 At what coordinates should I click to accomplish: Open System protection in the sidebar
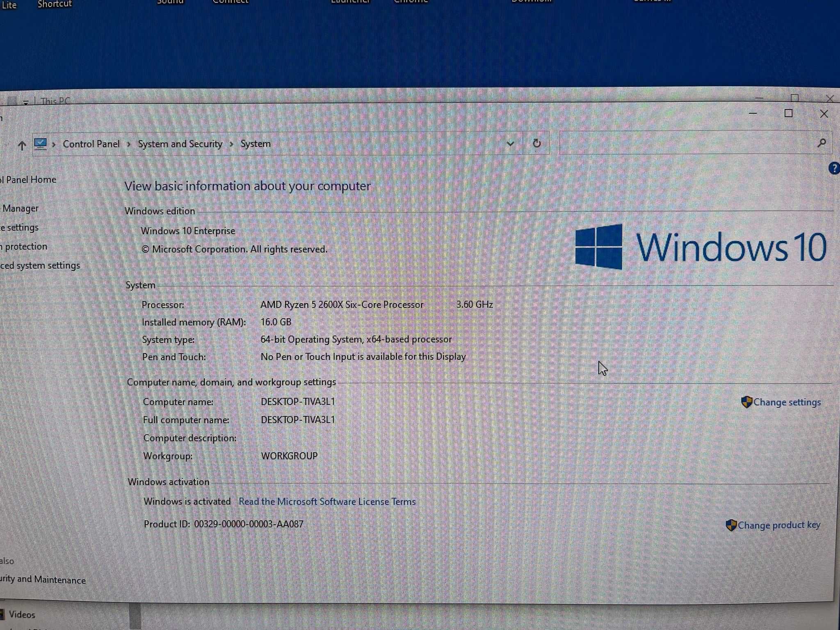(24, 247)
